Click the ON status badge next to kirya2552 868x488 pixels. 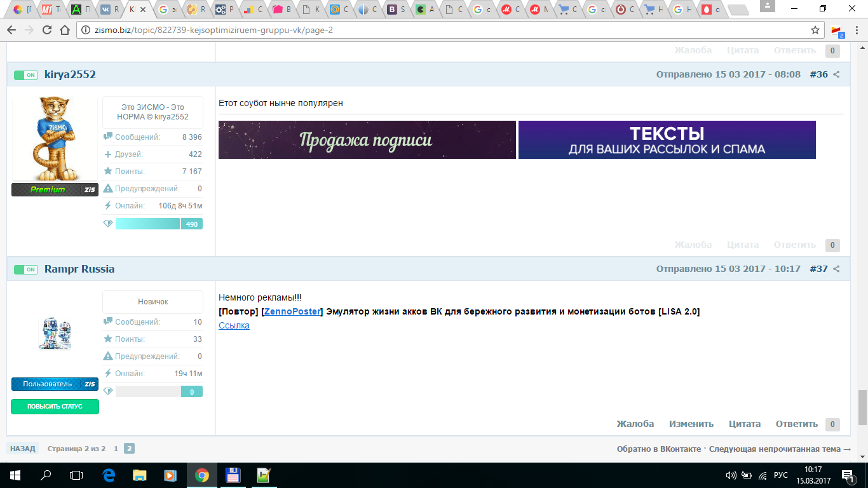click(26, 75)
